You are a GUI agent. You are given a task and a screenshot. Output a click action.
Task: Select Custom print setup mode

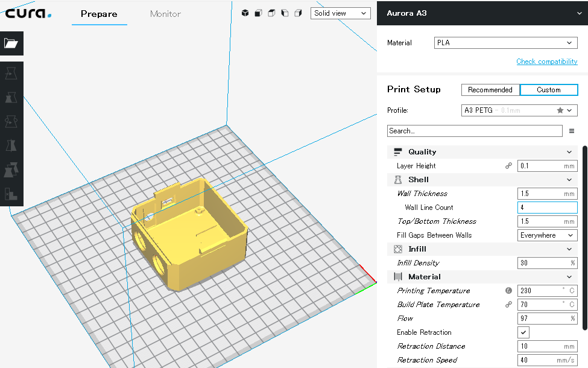[549, 90]
